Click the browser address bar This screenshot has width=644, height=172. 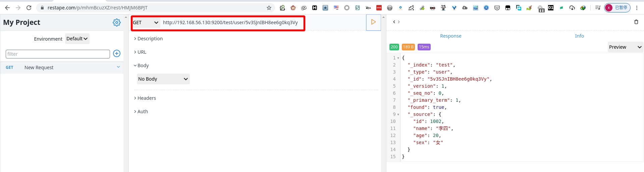tap(156, 8)
